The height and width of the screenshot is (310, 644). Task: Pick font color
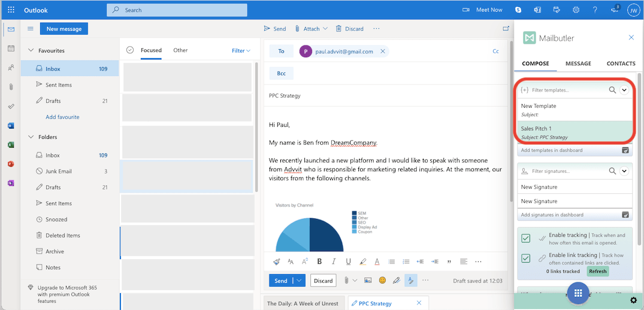[377, 261]
